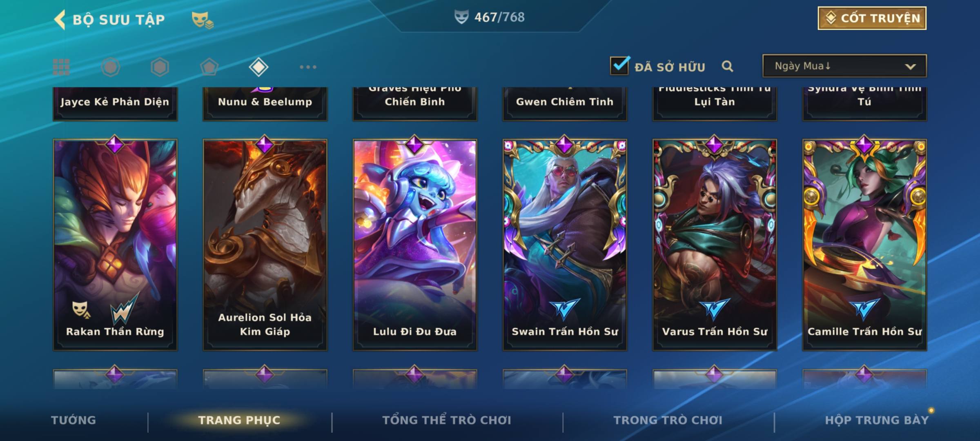This screenshot has width=980, height=441.
Task: Go back using the Bộ Sưu Tập arrow
Action: click(x=60, y=20)
